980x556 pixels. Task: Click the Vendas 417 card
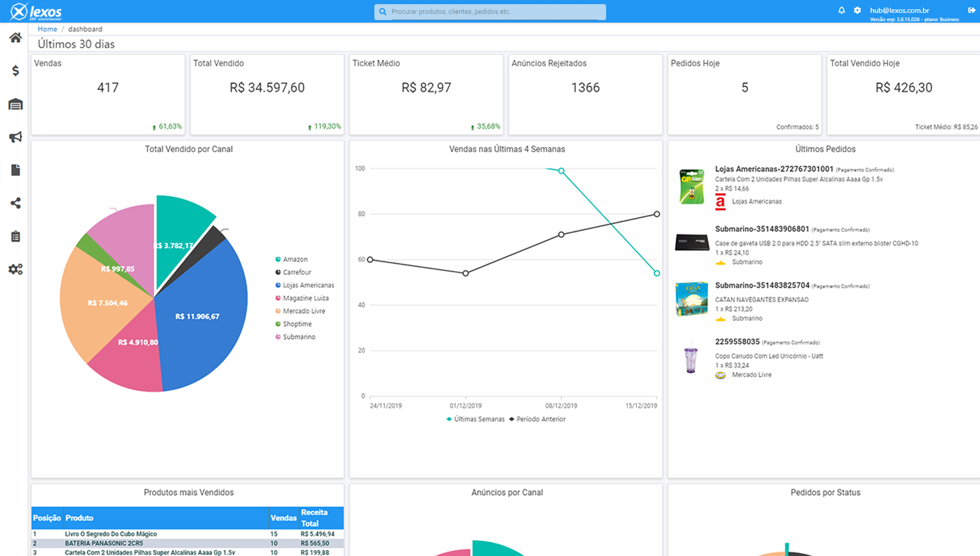coord(108,95)
